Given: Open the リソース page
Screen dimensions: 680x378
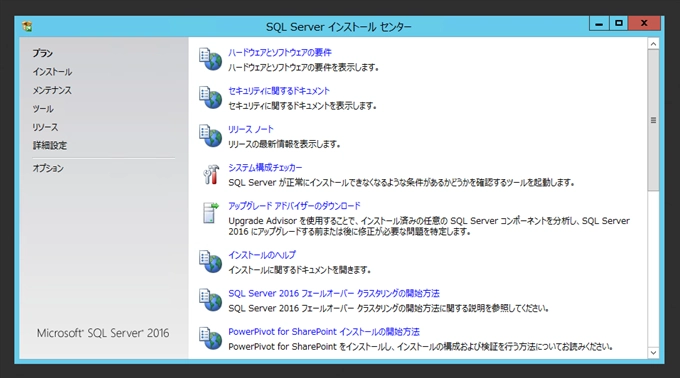Looking at the screenshot, I should [45, 127].
